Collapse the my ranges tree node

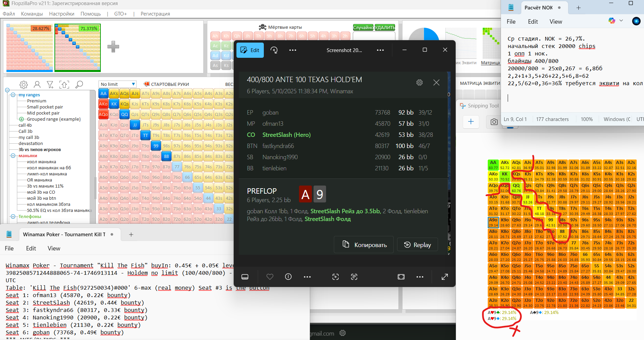(x=13, y=95)
